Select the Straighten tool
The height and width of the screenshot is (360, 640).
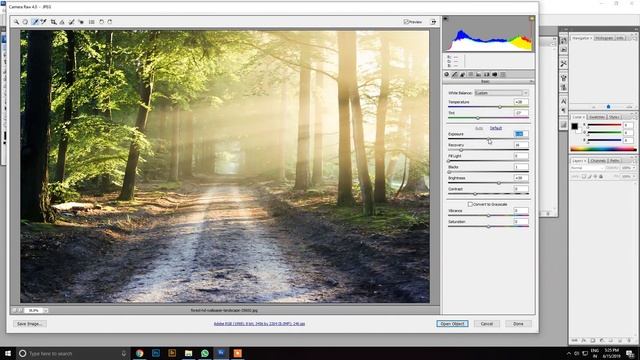tap(62, 22)
